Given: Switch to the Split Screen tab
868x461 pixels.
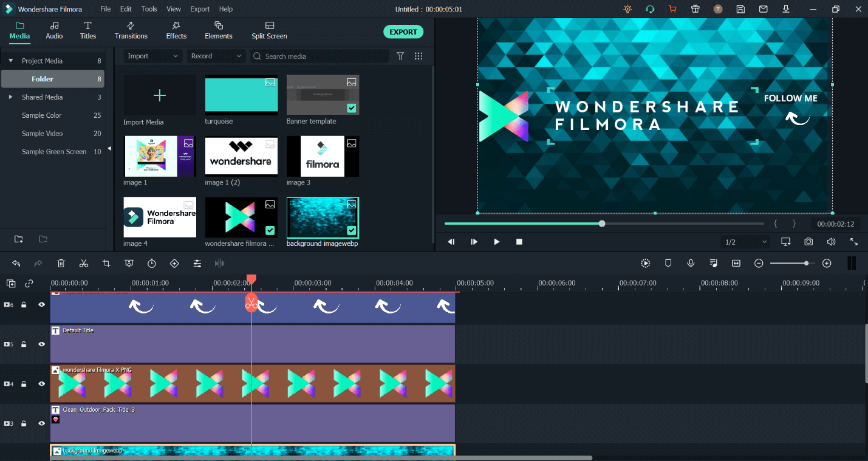Looking at the screenshot, I should click(269, 30).
